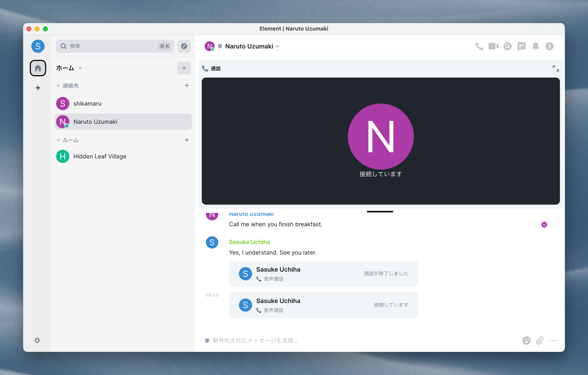The image size is (588, 375).
Task: Collapse the ルーム section
Action: coord(58,140)
